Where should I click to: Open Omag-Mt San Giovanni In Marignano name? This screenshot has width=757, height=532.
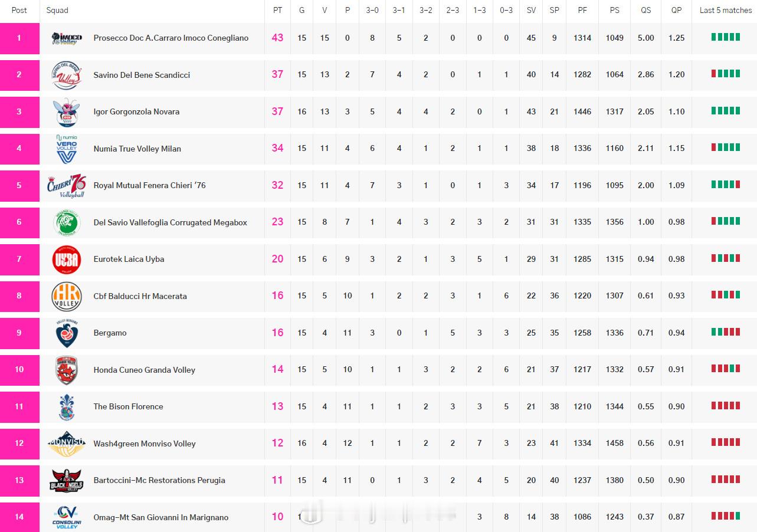coord(160,517)
